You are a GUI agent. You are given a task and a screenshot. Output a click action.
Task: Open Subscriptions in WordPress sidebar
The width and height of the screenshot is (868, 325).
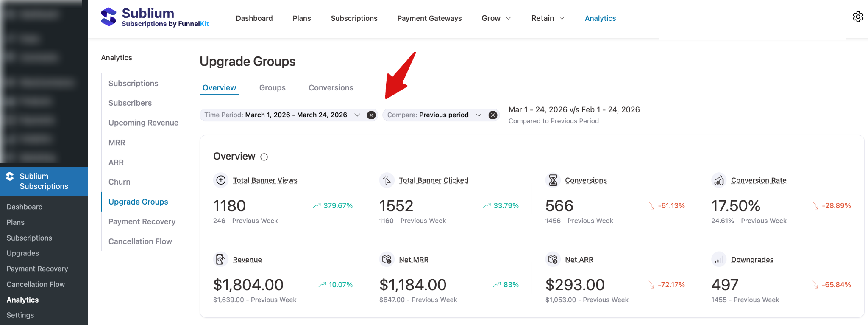point(29,238)
